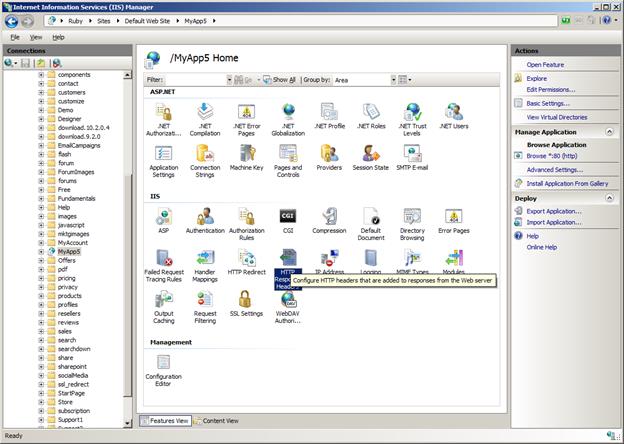Open the Group by Area dropdown
The image size is (624, 444).
pyautogui.click(x=393, y=80)
